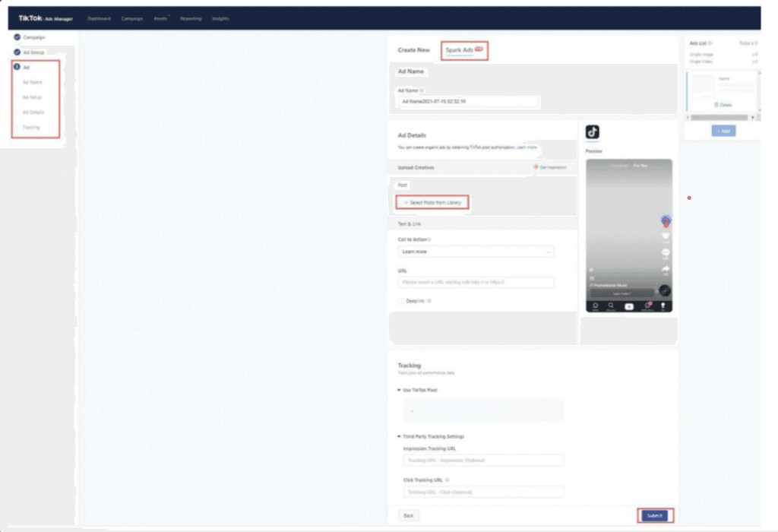Click the heart icon in the preview
This screenshot has width=778, height=532.
pyautogui.click(x=666, y=236)
